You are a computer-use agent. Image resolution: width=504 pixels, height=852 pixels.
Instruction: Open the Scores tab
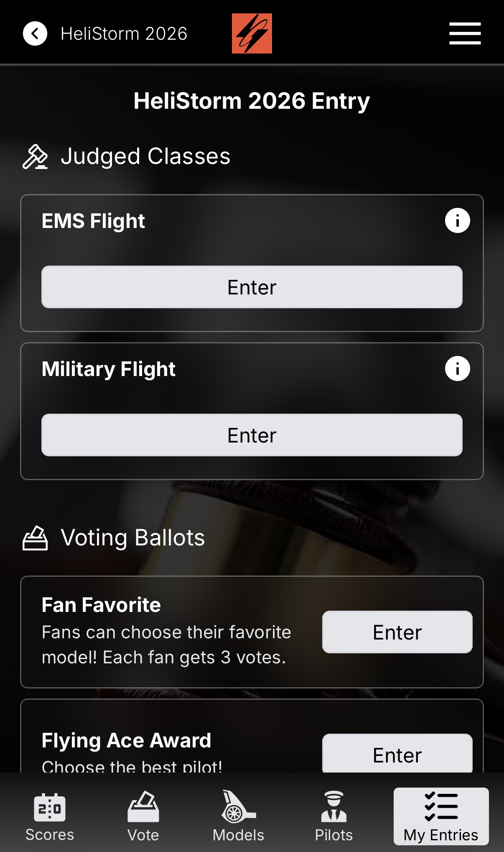pos(50,816)
